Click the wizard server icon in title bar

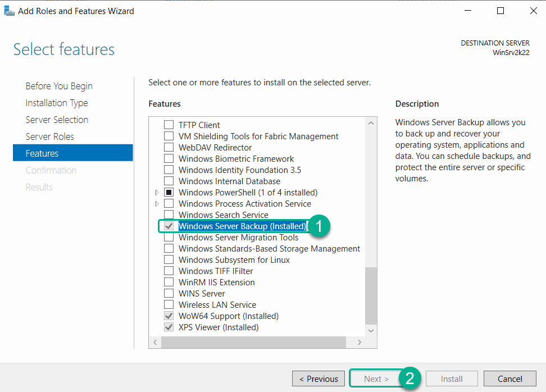click(9, 11)
